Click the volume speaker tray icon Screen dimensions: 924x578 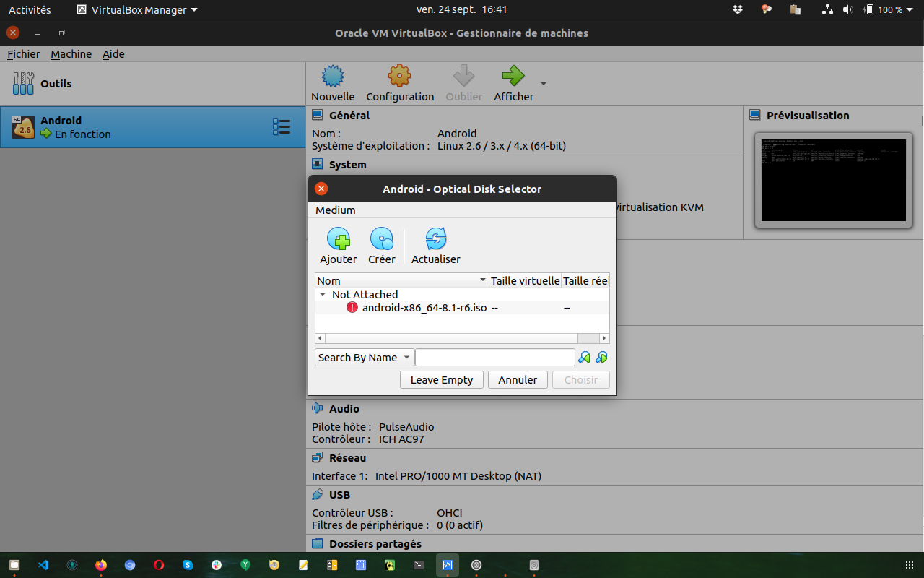pyautogui.click(x=848, y=9)
